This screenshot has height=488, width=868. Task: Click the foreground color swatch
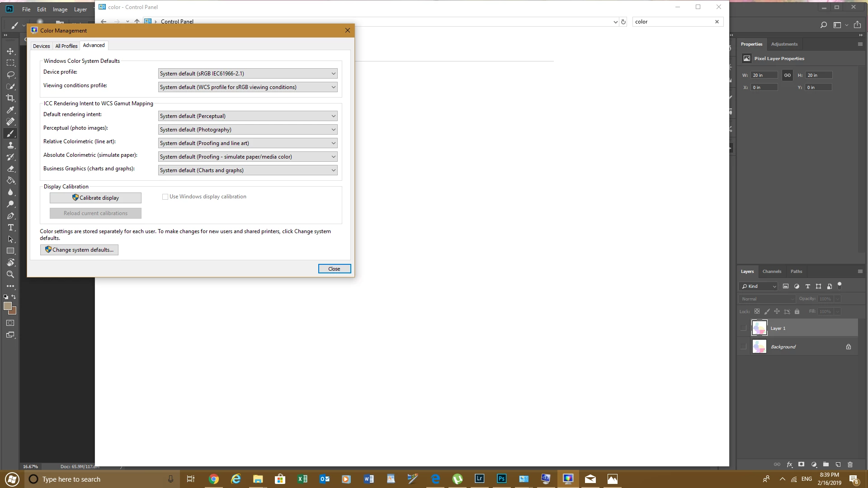(x=7, y=306)
